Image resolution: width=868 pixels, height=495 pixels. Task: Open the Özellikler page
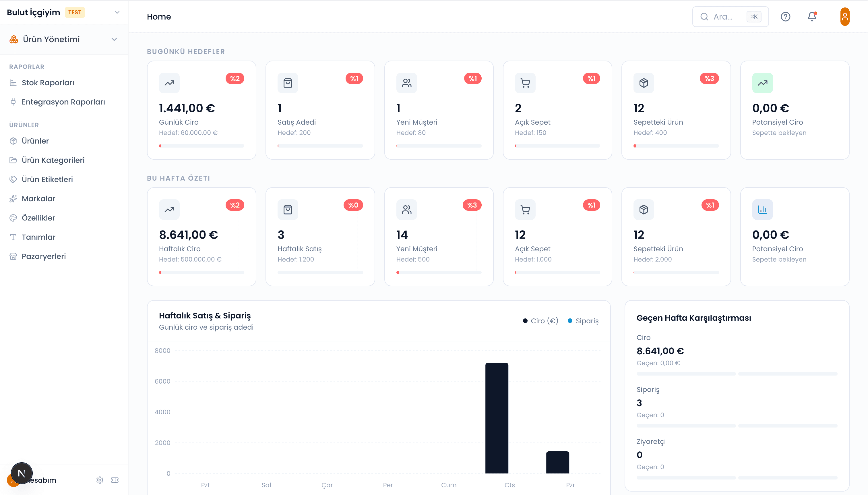[38, 218]
